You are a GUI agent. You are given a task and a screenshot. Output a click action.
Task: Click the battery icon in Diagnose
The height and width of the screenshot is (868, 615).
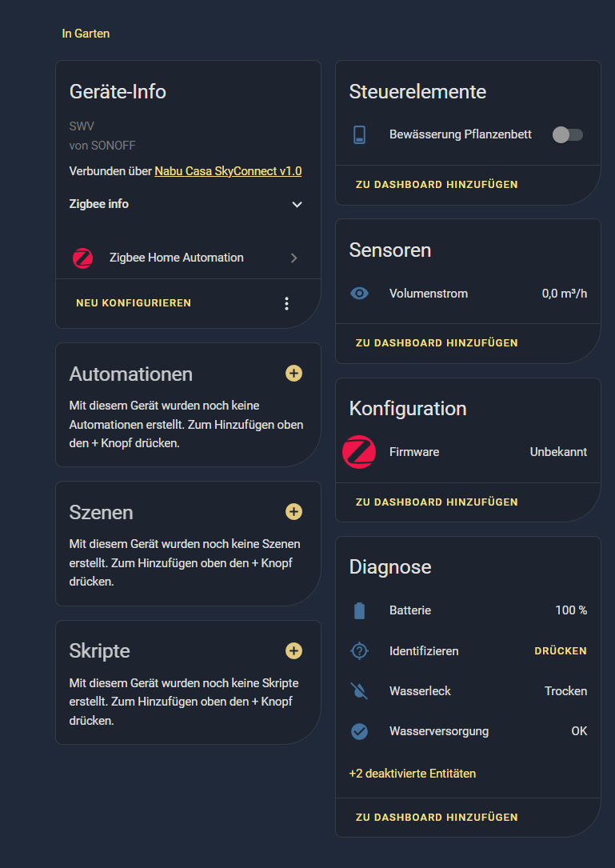tap(359, 610)
